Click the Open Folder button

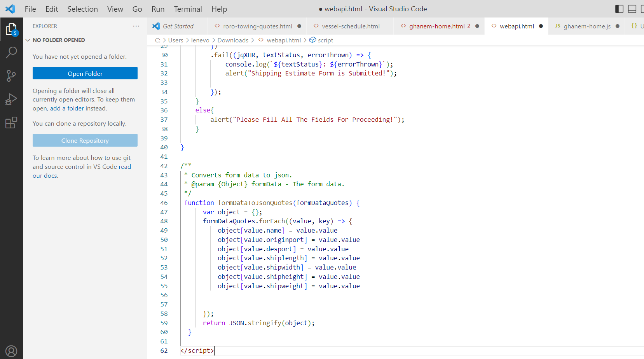coord(85,73)
